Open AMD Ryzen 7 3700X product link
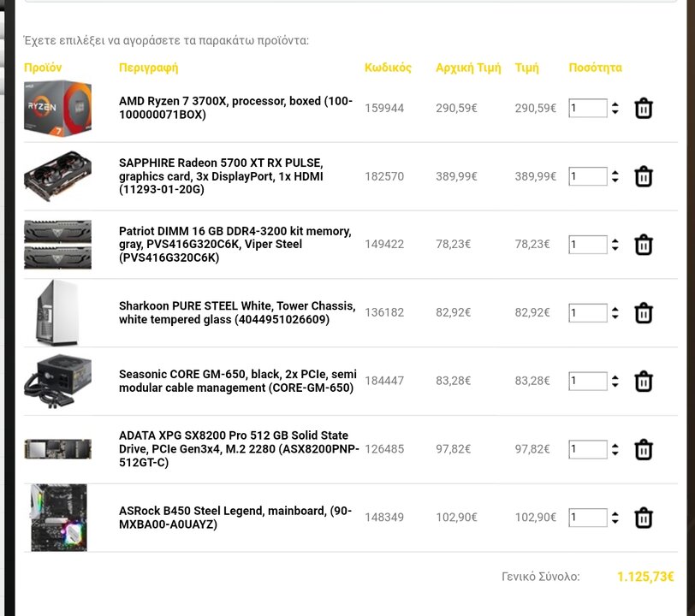Viewport: 695px width, 616px height. [x=236, y=108]
